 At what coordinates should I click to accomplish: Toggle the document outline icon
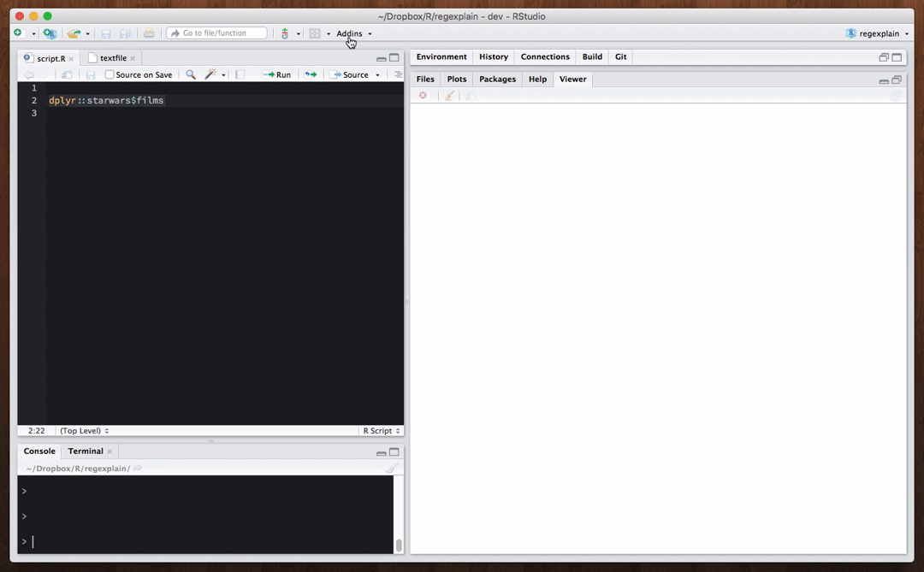(399, 75)
